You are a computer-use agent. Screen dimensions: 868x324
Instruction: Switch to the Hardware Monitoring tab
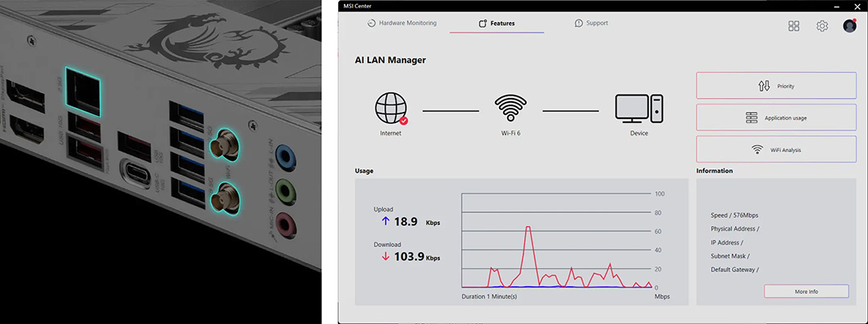[402, 23]
